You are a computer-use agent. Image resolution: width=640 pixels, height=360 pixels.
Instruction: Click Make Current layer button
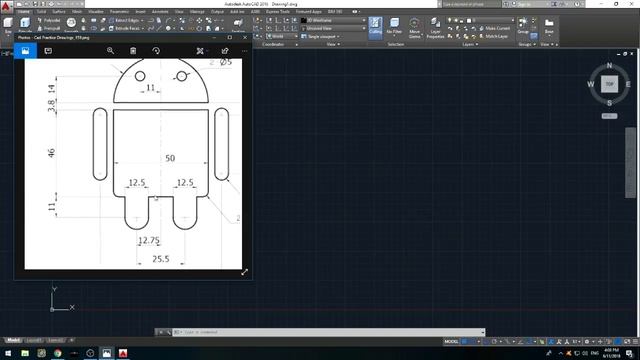(494, 28)
